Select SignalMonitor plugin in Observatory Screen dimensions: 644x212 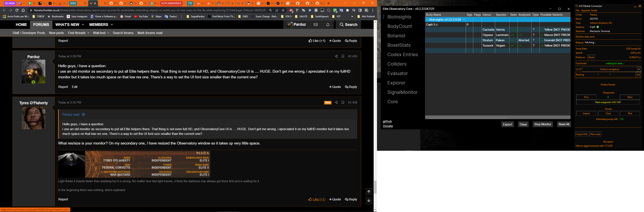(402, 92)
